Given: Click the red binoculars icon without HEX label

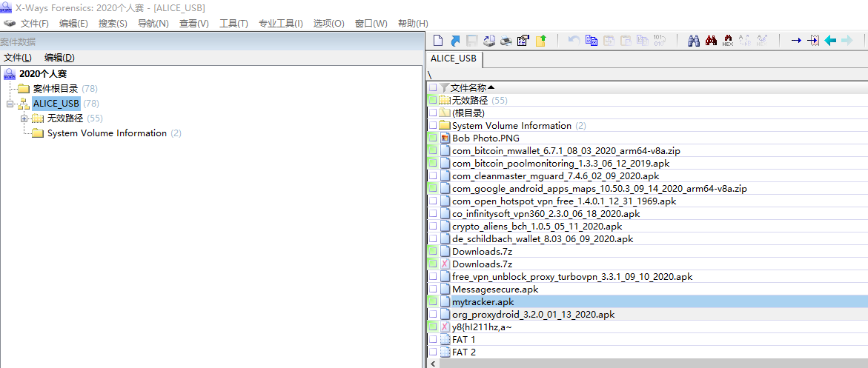Looking at the screenshot, I should tap(712, 41).
